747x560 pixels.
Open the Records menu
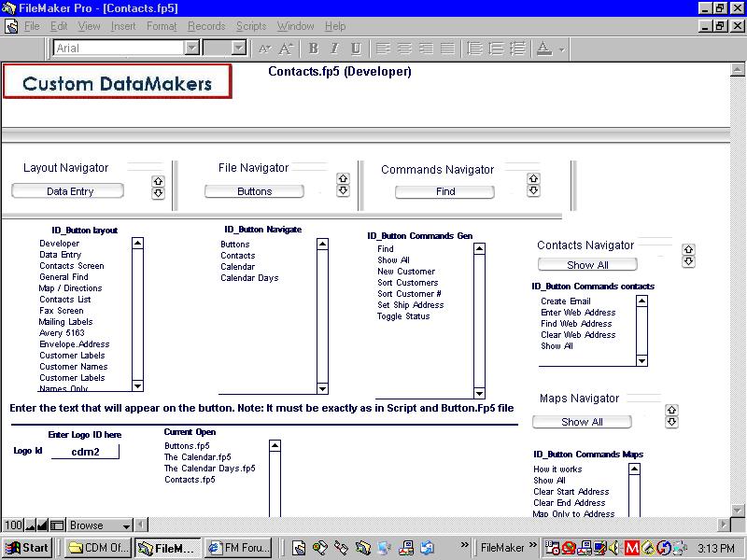(206, 26)
